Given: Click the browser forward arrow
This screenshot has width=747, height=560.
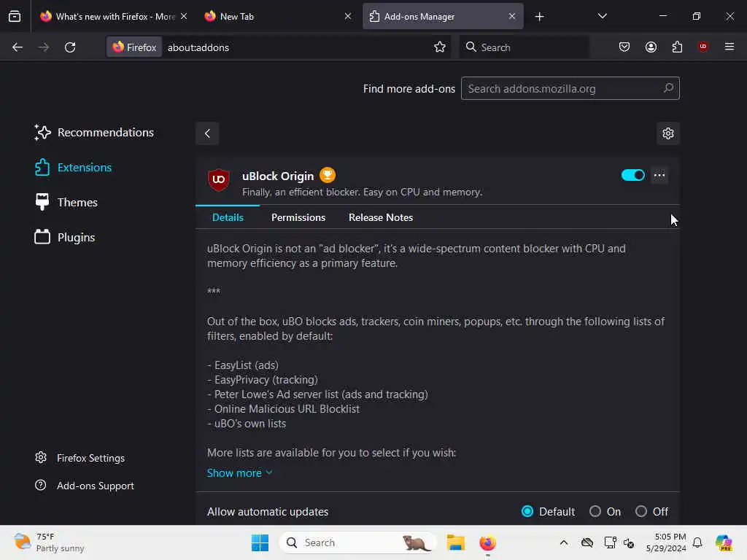Looking at the screenshot, I should [44, 47].
